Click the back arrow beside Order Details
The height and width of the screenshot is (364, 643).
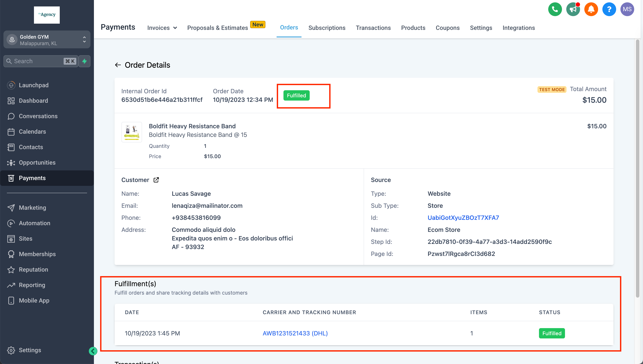tap(118, 65)
